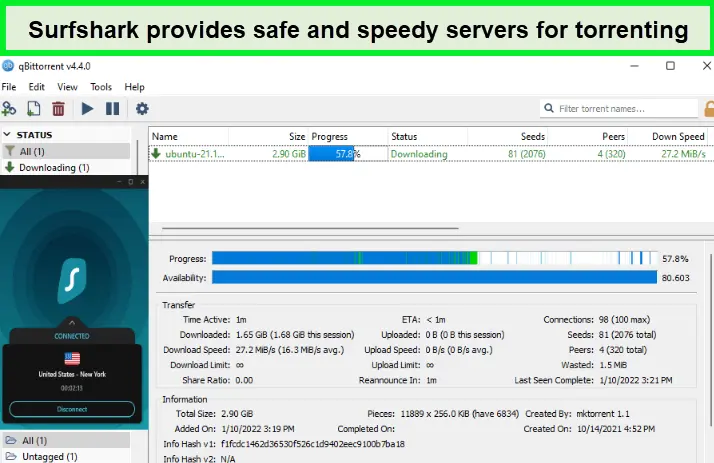Viewport: 714px width, 463px height.
Task: Click the Surfshark connection timer
Action: pos(72,388)
